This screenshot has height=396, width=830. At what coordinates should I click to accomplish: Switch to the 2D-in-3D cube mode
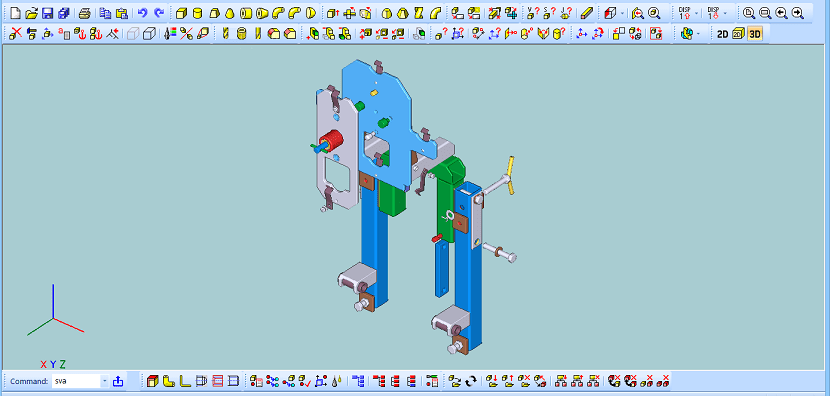[738, 34]
